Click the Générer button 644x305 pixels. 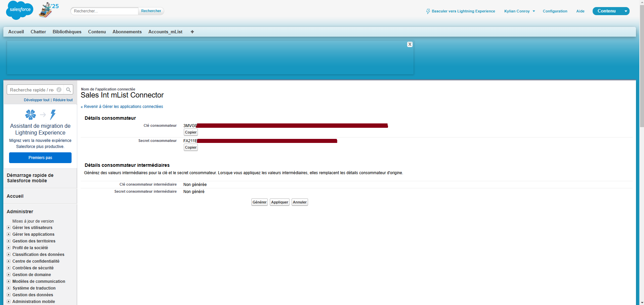point(259,202)
